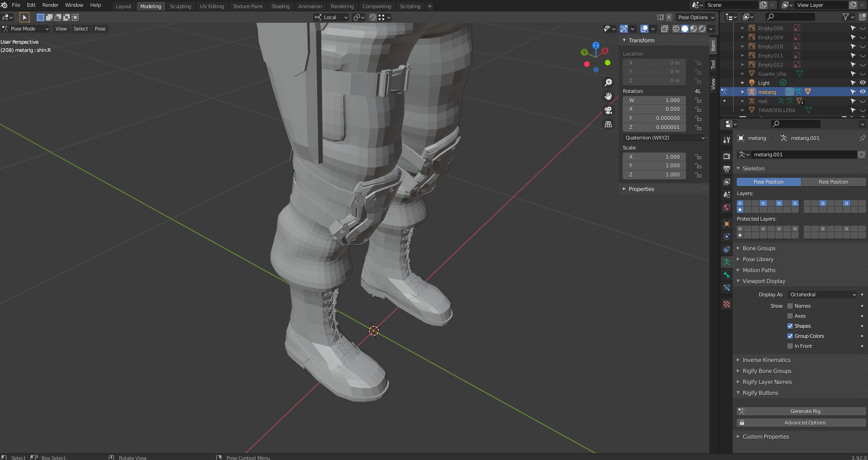The width and height of the screenshot is (868, 460).
Task: Select the Rest Position button
Action: tap(833, 182)
